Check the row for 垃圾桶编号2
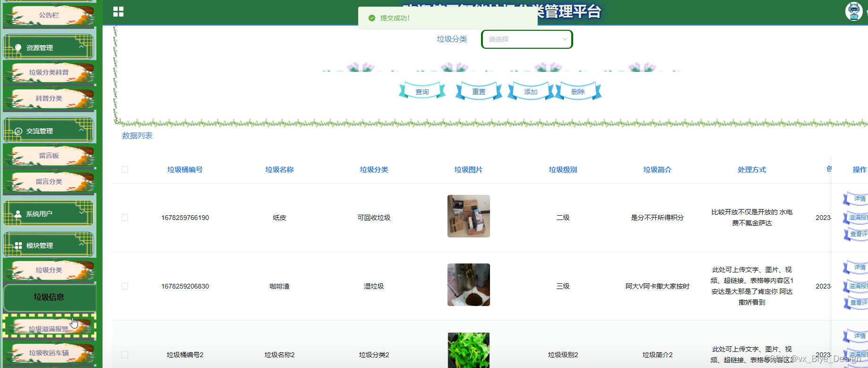This screenshot has width=868, height=368. pyautogui.click(x=125, y=355)
